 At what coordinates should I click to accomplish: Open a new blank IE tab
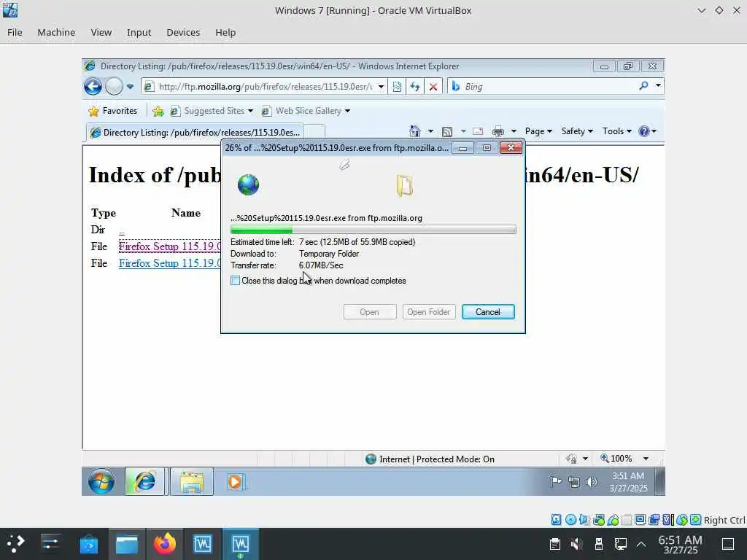click(x=314, y=133)
